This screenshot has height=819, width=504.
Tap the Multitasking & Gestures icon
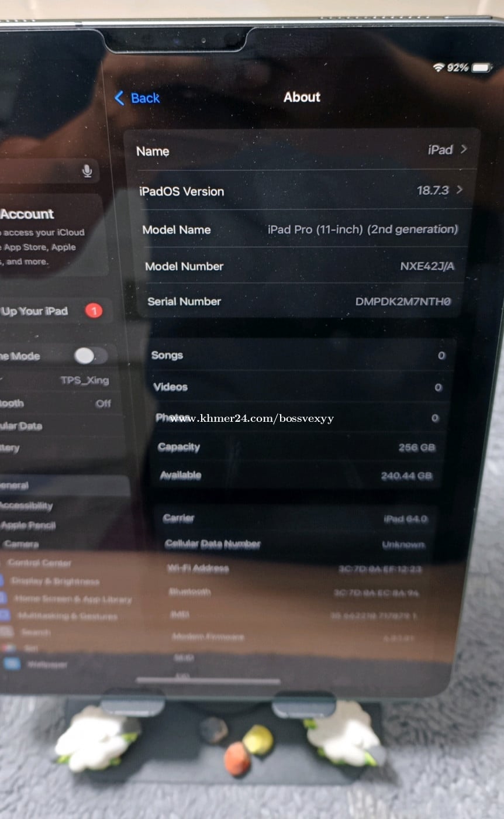pos(5,615)
